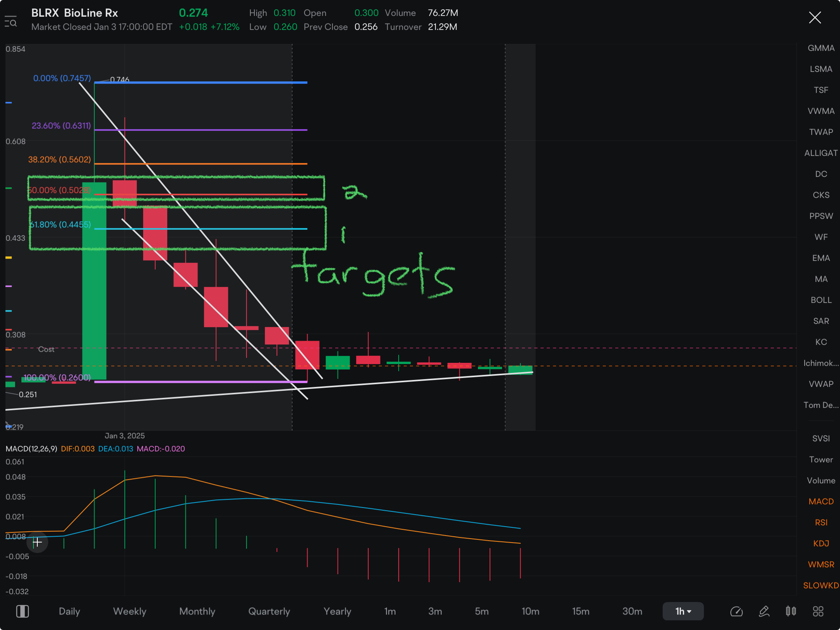Open the 1h timeframe dropdown
This screenshot has width=840, height=630.
coord(683,611)
